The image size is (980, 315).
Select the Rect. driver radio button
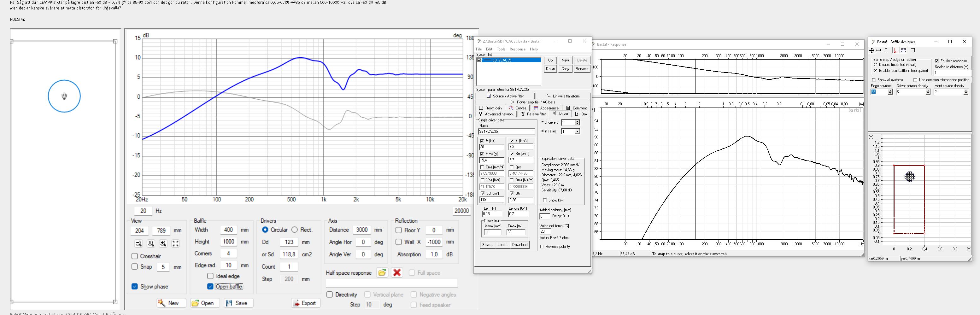click(295, 230)
